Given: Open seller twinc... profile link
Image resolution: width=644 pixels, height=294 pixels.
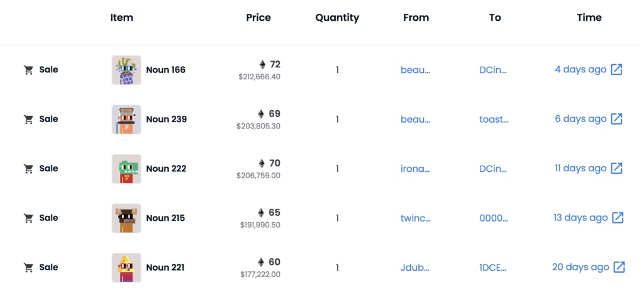Looking at the screenshot, I should (415, 218).
